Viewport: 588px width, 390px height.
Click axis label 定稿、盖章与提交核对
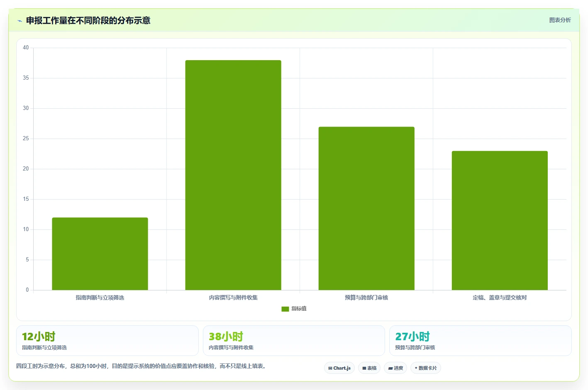[x=500, y=297]
